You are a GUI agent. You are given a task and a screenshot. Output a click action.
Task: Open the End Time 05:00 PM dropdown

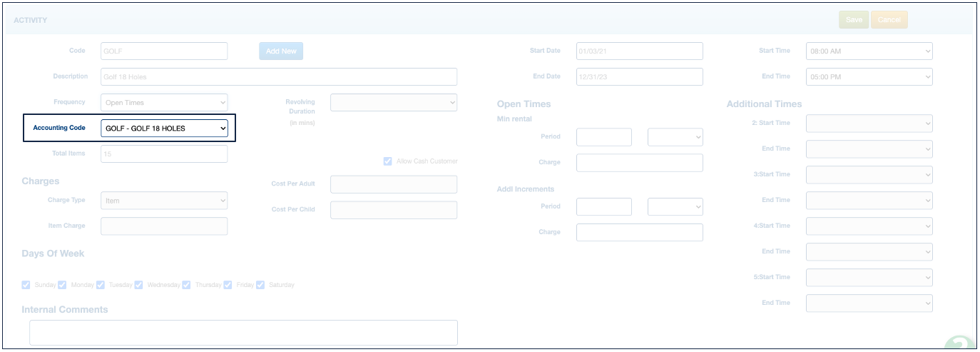(x=869, y=77)
